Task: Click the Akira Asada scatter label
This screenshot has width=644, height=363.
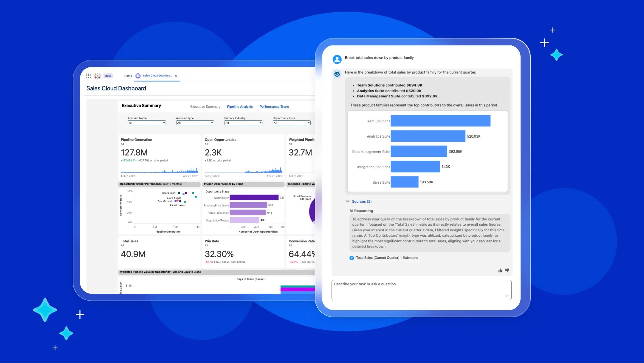Action: click(174, 198)
